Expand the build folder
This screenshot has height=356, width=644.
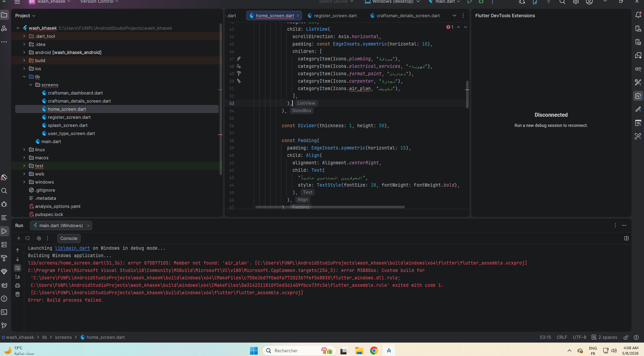click(24, 60)
